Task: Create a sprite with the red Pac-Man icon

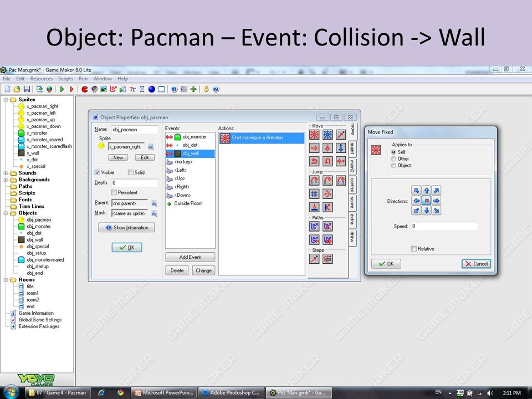Action: coord(85,89)
